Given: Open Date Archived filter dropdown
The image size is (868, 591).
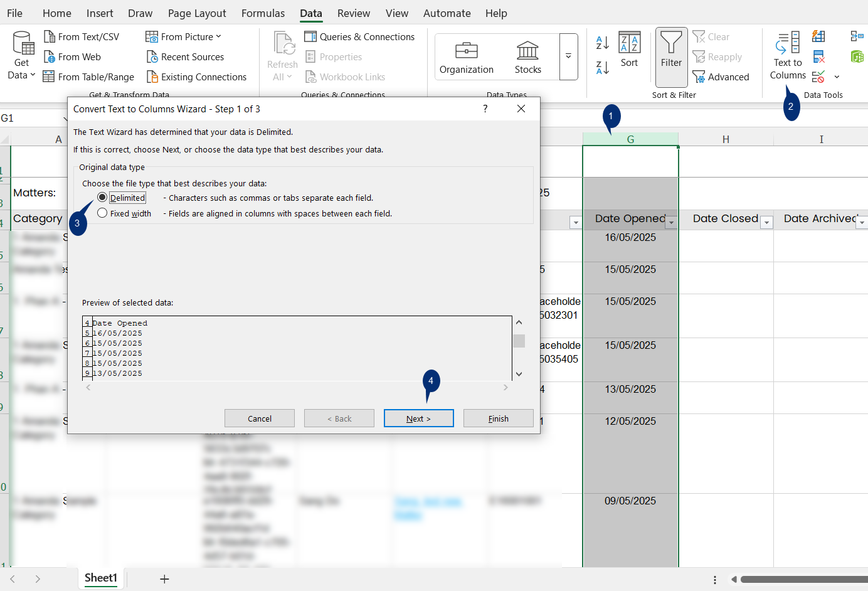Looking at the screenshot, I should coord(862,223).
